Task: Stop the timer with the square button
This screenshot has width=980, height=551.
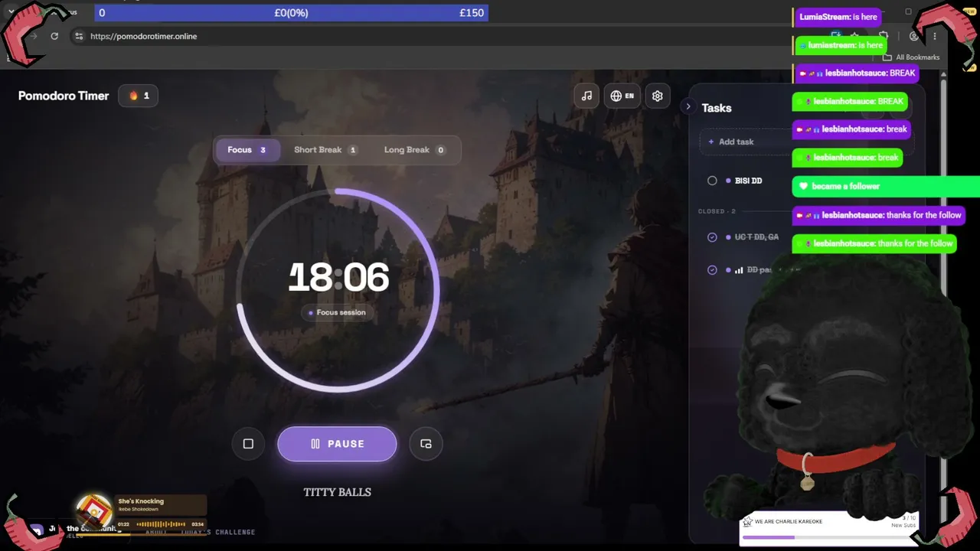Action: tap(248, 444)
